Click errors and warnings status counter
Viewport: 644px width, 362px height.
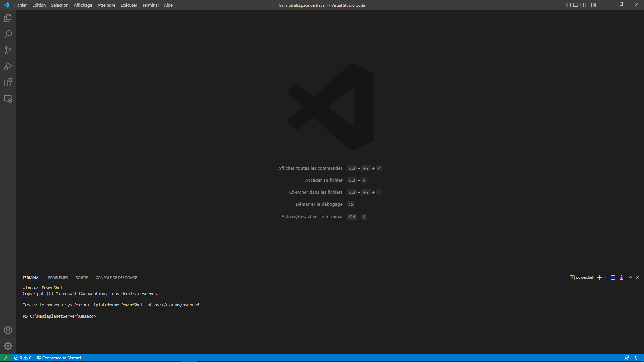[x=22, y=358]
